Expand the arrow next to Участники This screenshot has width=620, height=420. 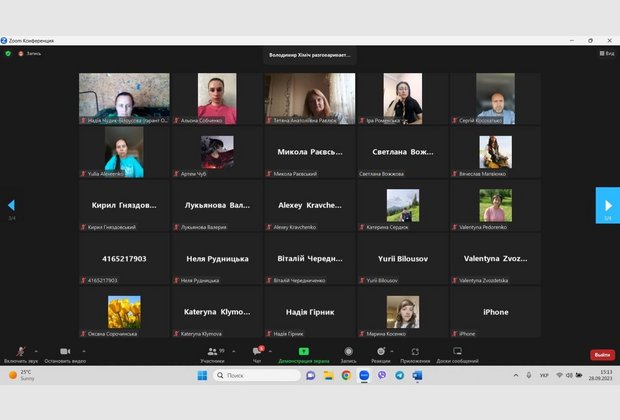pos(233,351)
